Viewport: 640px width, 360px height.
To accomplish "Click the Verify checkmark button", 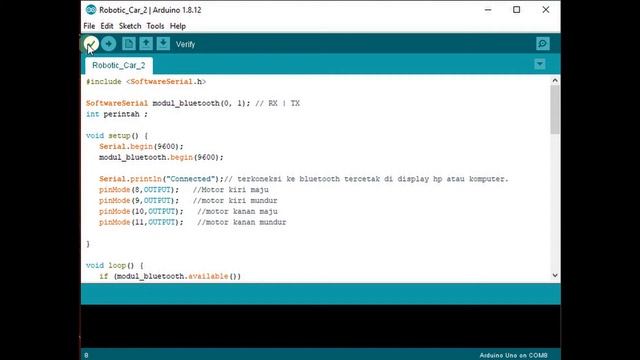I will [x=91, y=44].
